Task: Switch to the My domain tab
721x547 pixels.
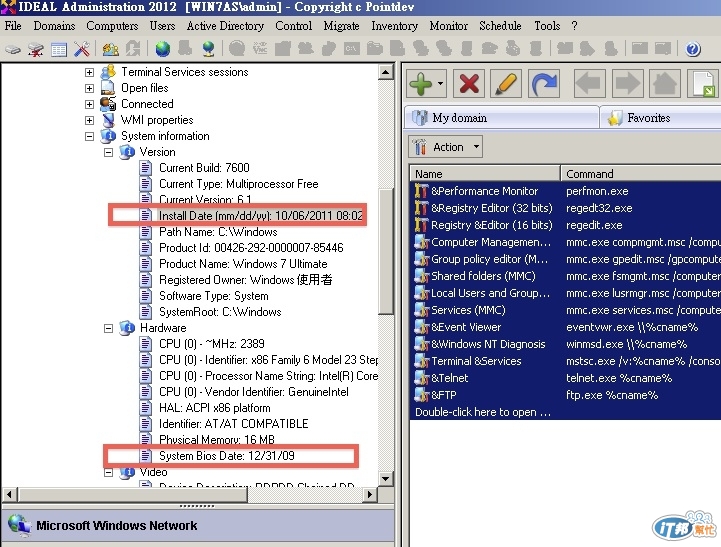Action: (501, 118)
